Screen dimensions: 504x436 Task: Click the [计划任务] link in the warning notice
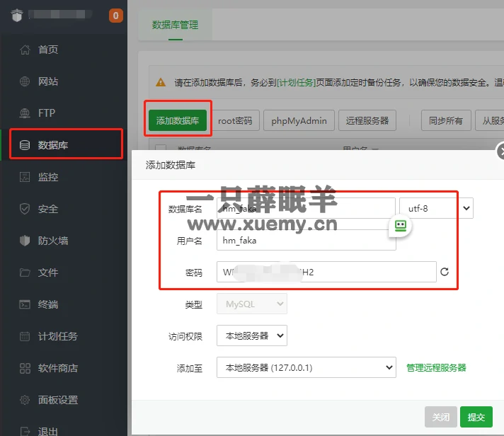tap(297, 83)
